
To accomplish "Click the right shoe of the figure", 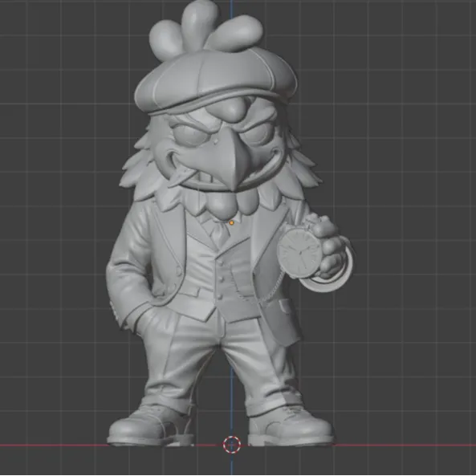I will pos(291,425).
